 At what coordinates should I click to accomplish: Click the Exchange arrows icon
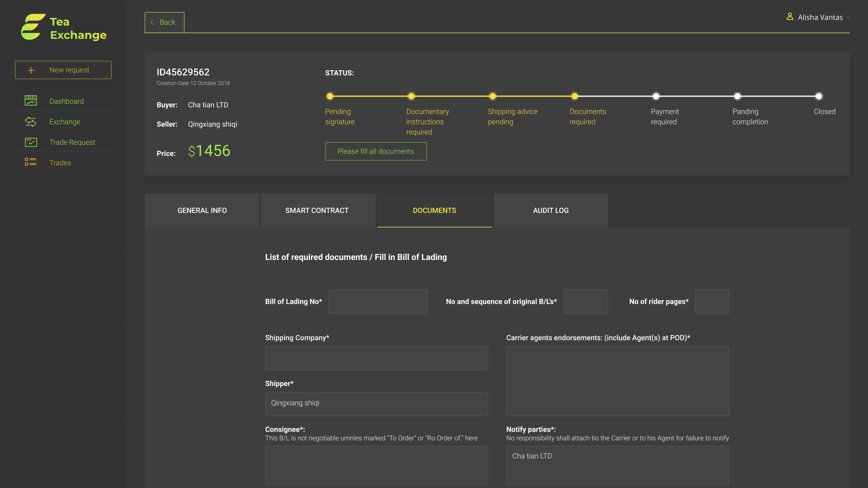(31, 121)
